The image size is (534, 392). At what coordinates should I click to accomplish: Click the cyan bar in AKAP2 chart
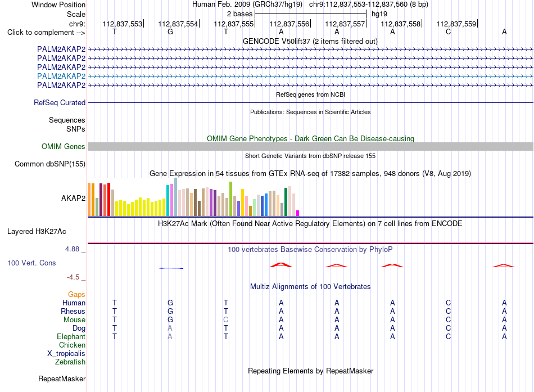point(168,200)
